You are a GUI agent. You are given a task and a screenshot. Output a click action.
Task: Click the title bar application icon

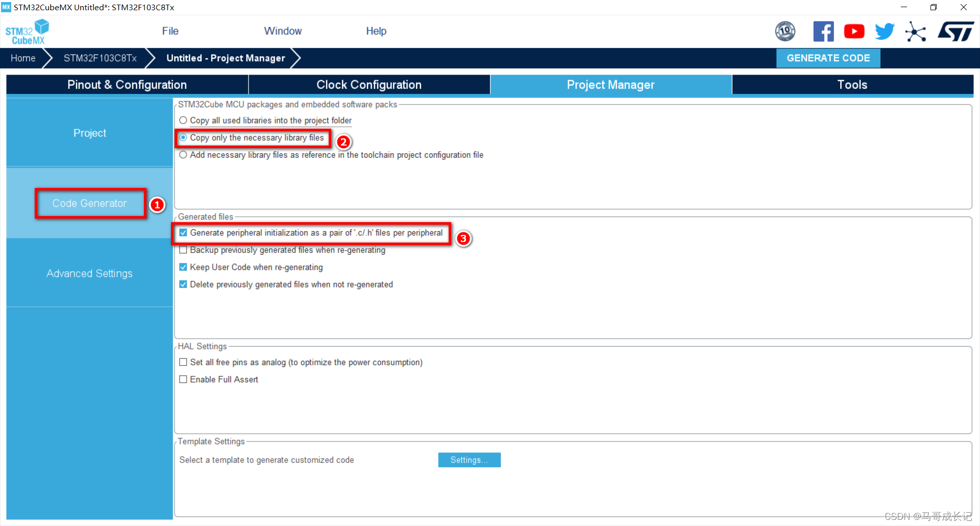point(6,7)
